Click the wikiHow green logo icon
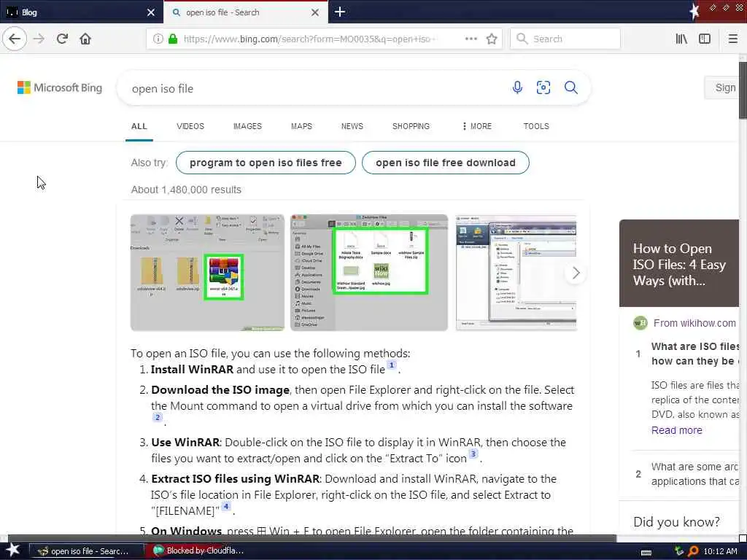Image resolution: width=747 pixels, height=560 pixels. 640,323
